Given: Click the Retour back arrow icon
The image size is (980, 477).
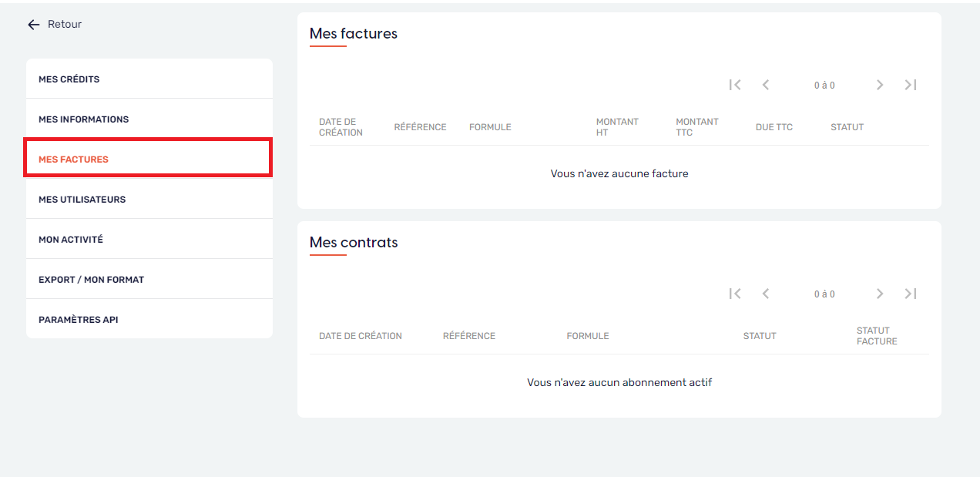Looking at the screenshot, I should pos(33,25).
